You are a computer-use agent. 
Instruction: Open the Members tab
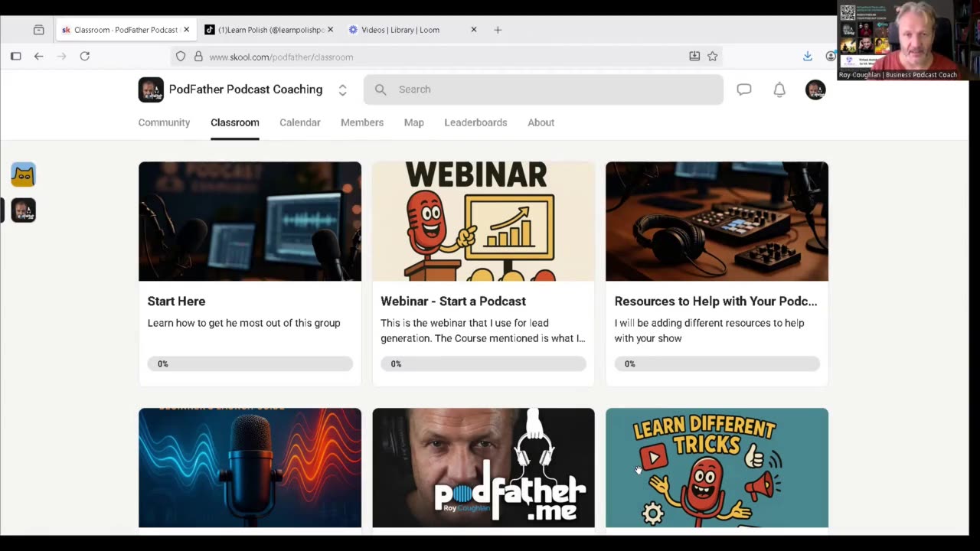tap(362, 122)
